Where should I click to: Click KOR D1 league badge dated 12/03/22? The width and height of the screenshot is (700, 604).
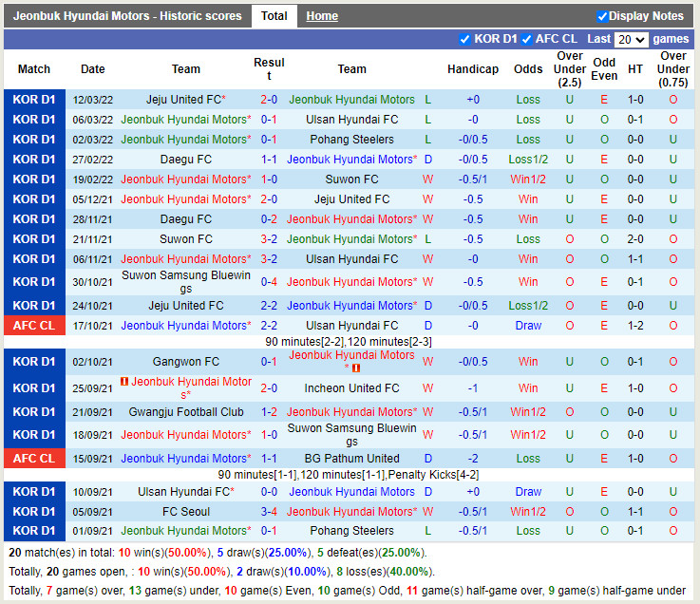tap(34, 100)
